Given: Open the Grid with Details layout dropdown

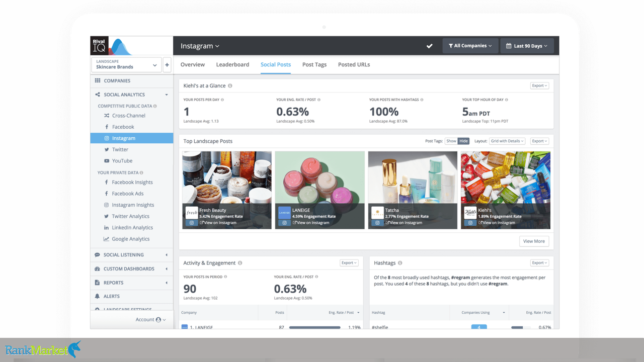Looking at the screenshot, I should 507,141.
